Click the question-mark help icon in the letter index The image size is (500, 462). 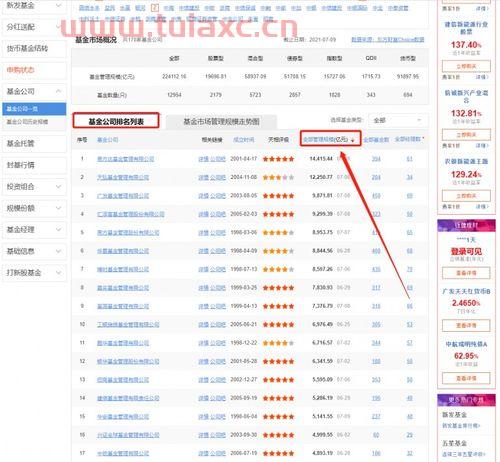[155, 8]
